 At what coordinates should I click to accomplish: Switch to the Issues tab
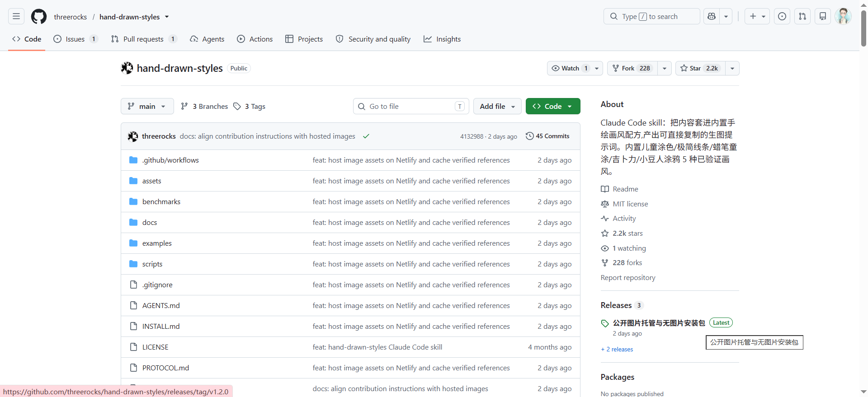pyautogui.click(x=75, y=39)
